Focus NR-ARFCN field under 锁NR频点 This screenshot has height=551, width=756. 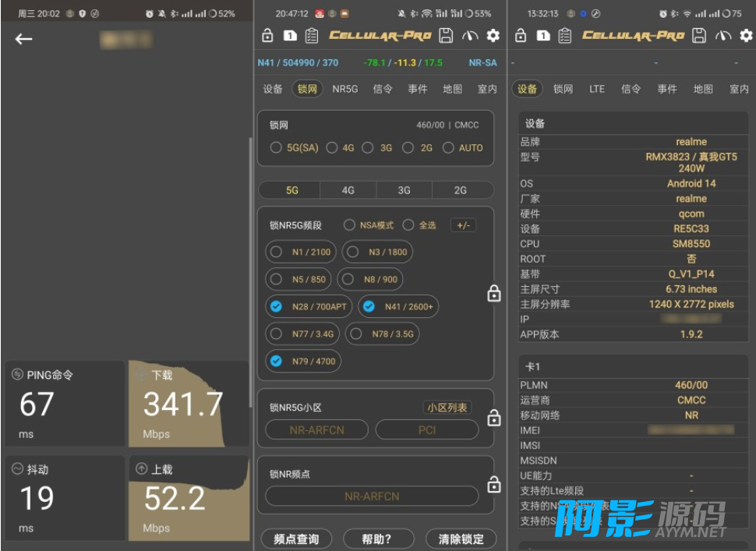372,496
